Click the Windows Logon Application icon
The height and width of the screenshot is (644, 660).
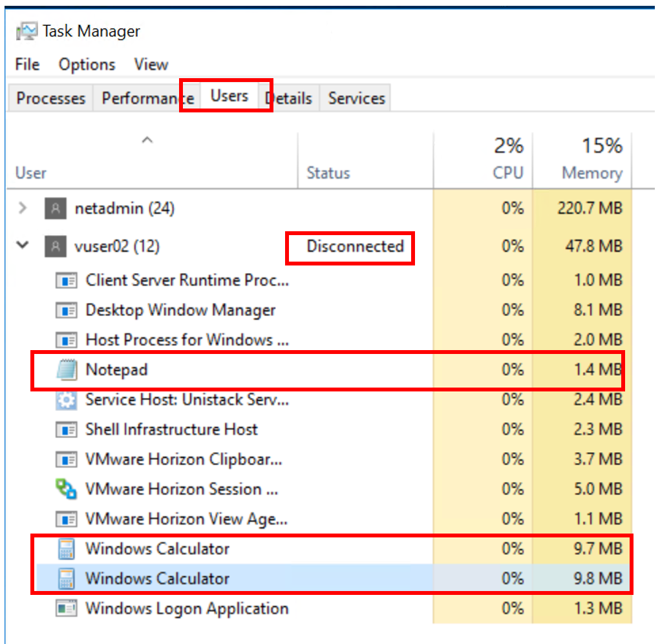click(66, 608)
